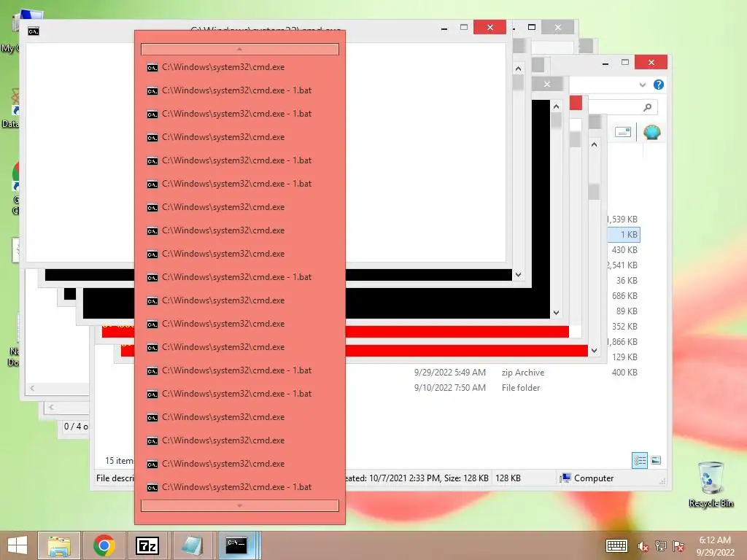Click the card icon beside the shell icon

[x=623, y=132]
